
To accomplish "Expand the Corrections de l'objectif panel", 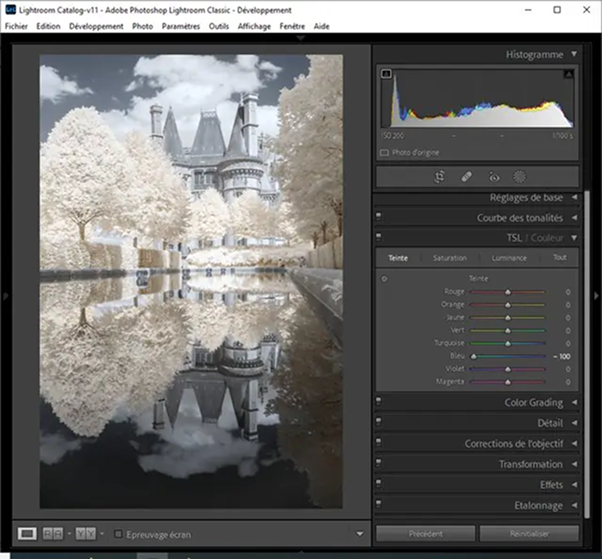I will point(575,443).
